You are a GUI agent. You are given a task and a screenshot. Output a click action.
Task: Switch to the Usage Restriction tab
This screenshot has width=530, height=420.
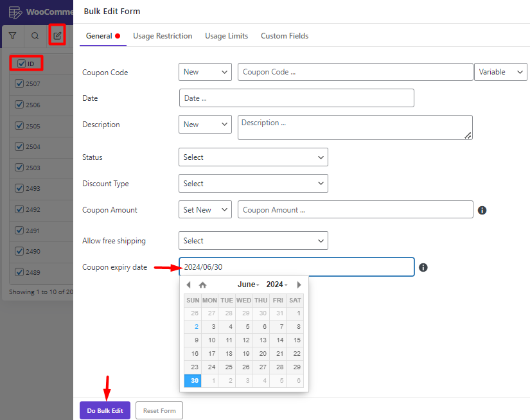pyautogui.click(x=163, y=36)
